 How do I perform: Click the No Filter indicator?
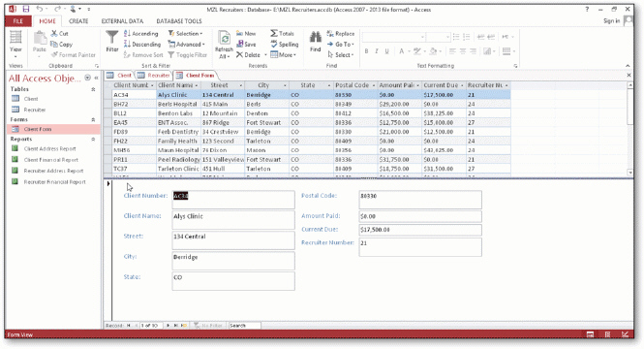208,326
